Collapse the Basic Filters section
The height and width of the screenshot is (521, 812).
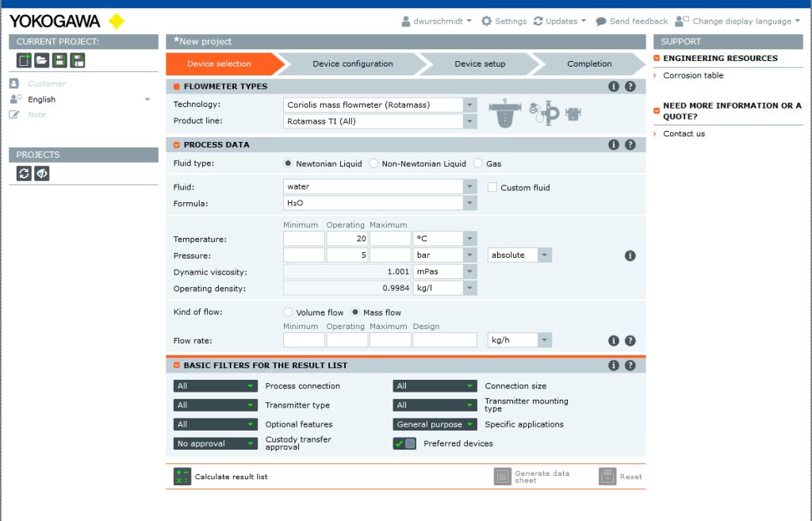point(177,365)
